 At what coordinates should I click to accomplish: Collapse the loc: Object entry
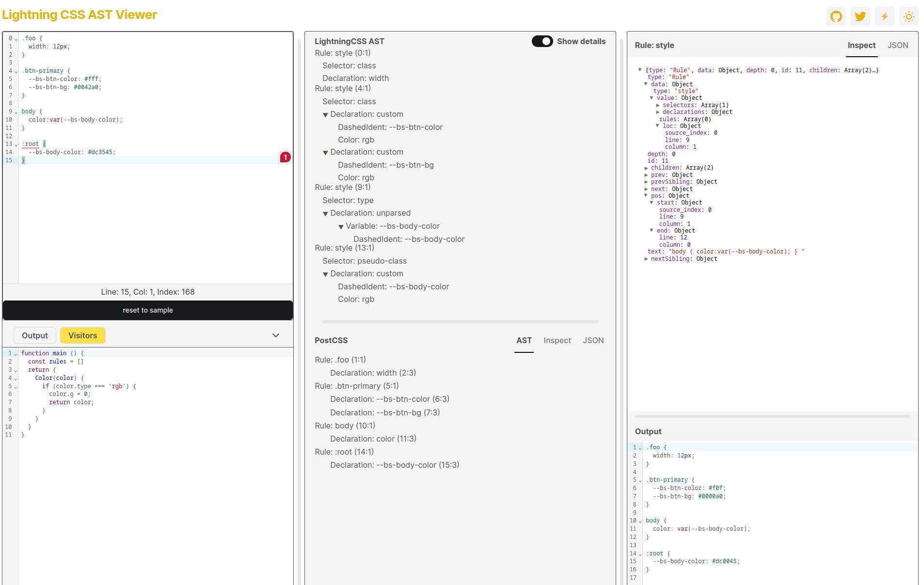click(658, 126)
